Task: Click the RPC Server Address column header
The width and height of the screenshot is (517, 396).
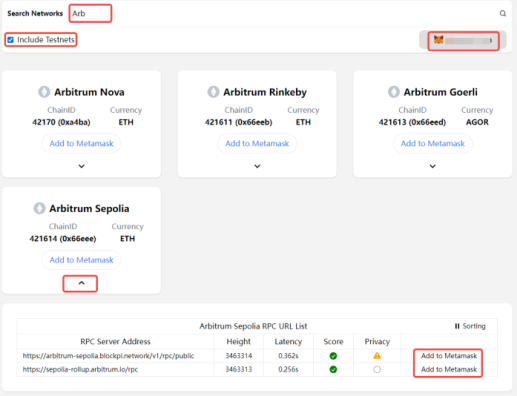Action: click(x=115, y=342)
